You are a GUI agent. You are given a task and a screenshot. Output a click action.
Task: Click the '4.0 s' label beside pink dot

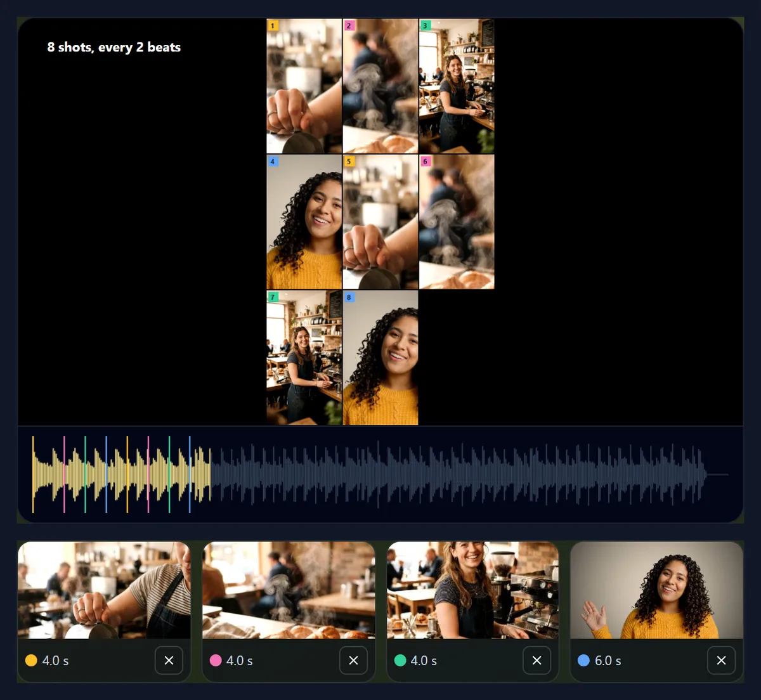point(240,661)
